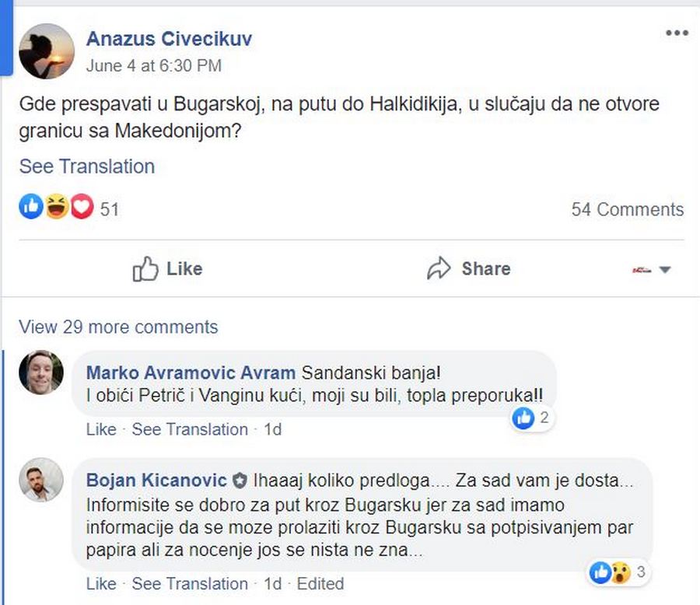Expand View 29 more comments
The image size is (700, 605).
[118, 327]
